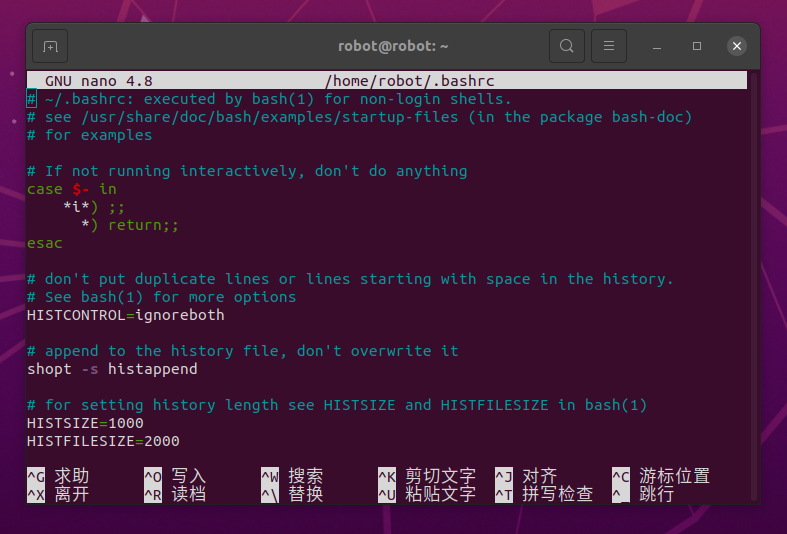Click the GNU nano 4.8 header text

pos(98,81)
